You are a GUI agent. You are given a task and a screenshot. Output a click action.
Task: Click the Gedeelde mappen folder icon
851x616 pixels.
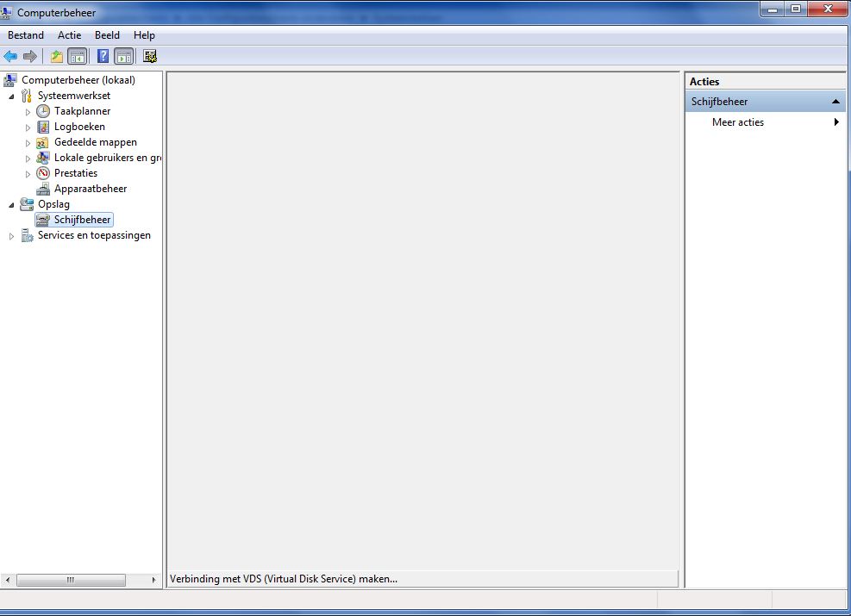coord(43,143)
